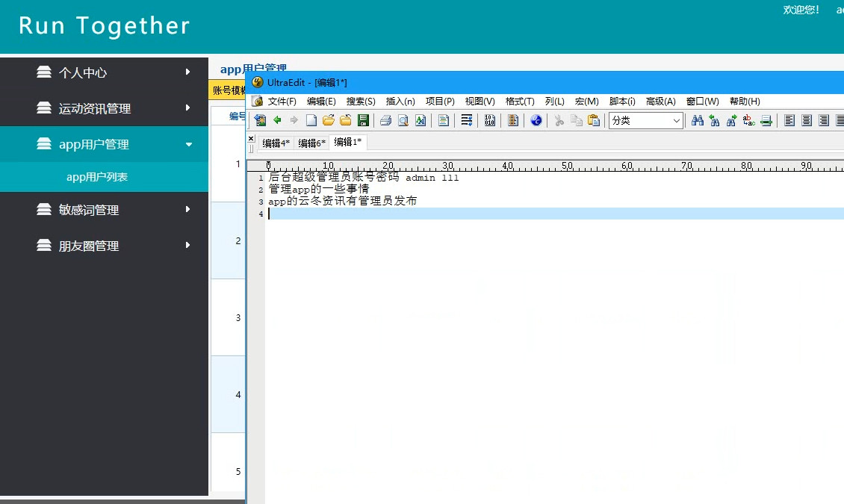Create a new file with the blank page icon

pyautogui.click(x=311, y=120)
